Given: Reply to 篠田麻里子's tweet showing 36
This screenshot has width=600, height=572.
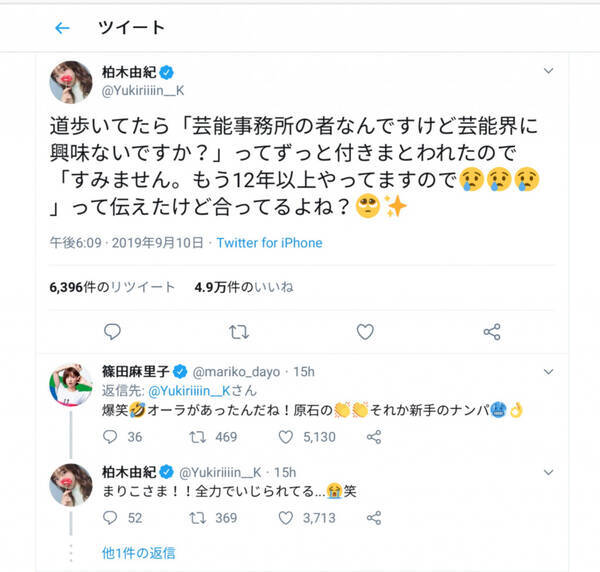Looking at the screenshot, I should [111, 437].
